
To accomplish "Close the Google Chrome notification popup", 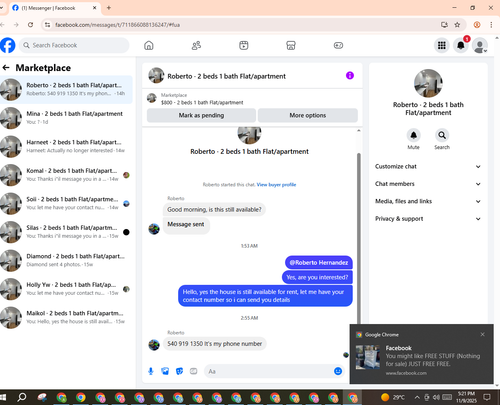I will pyautogui.click(x=482, y=334).
